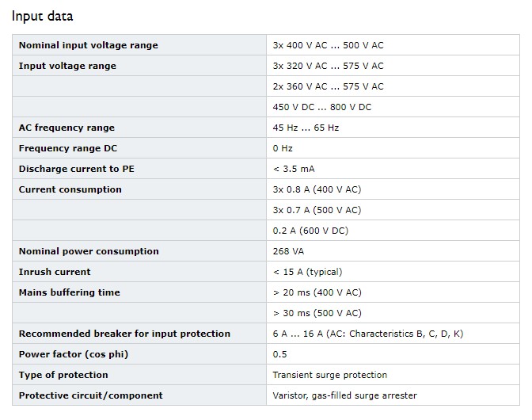The height and width of the screenshot is (420, 532).
Task: Click the 45 Hz ... 65 Hz value
Action: tap(306, 128)
